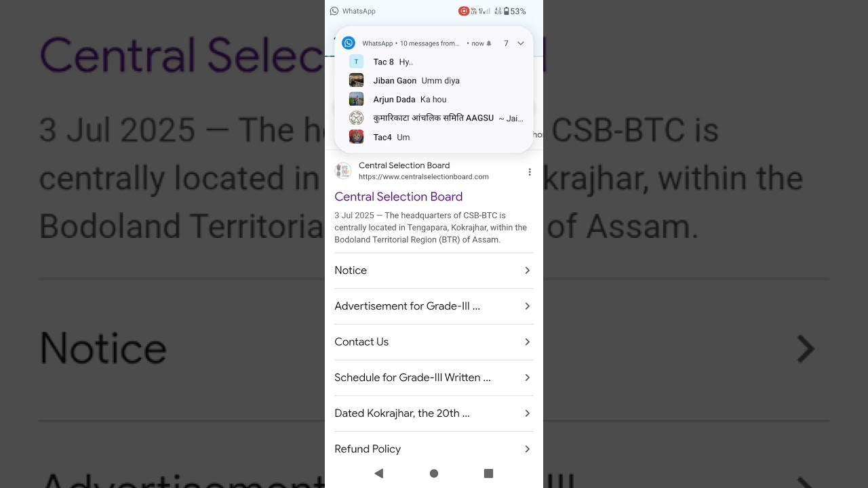Tap notification bell icon beside "now"
868x488 pixels.
click(x=489, y=43)
